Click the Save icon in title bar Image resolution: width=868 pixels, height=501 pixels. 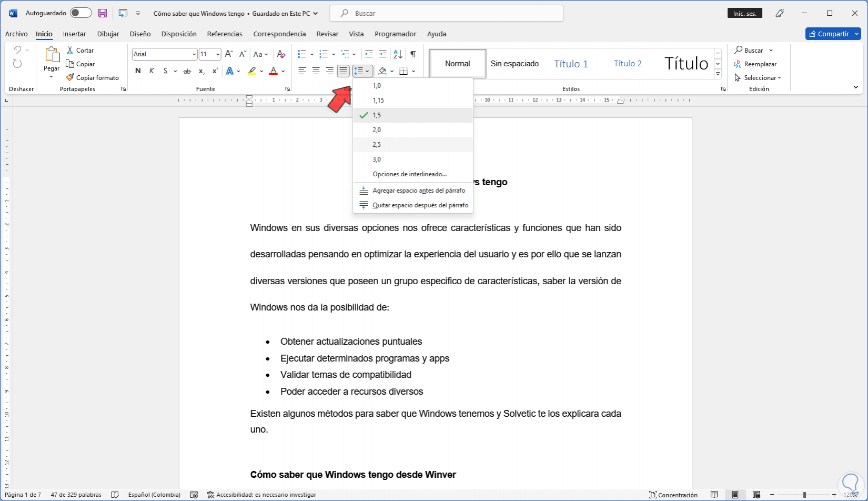pos(103,13)
